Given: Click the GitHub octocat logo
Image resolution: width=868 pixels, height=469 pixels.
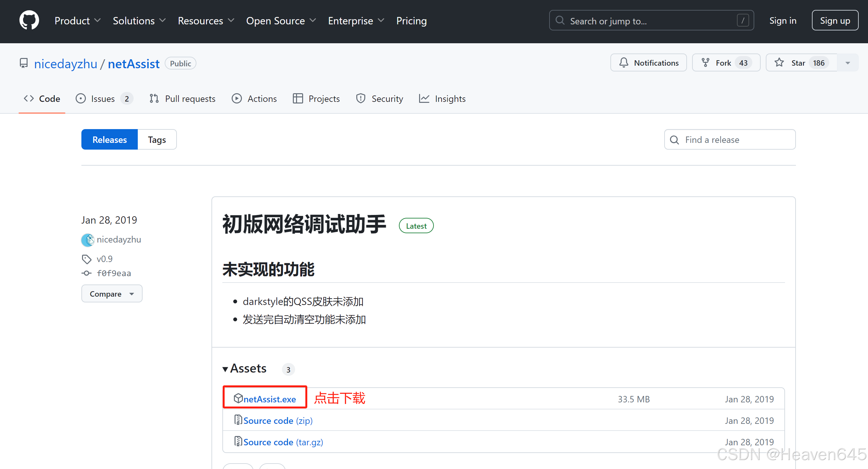Looking at the screenshot, I should [x=29, y=20].
